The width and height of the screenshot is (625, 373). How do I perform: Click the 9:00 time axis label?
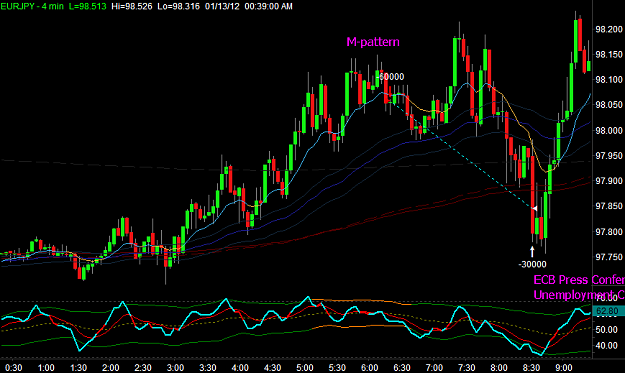tap(564, 367)
